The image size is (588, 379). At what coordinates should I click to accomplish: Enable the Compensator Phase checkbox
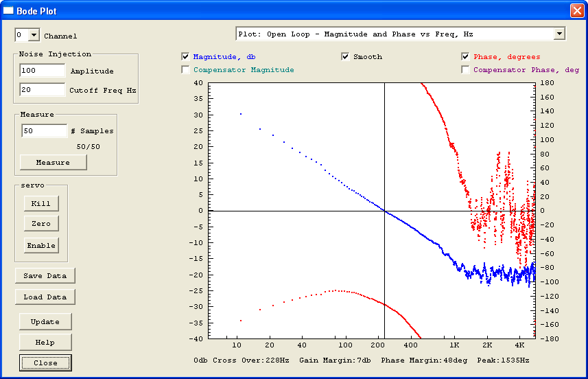click(x=466, y=69)
